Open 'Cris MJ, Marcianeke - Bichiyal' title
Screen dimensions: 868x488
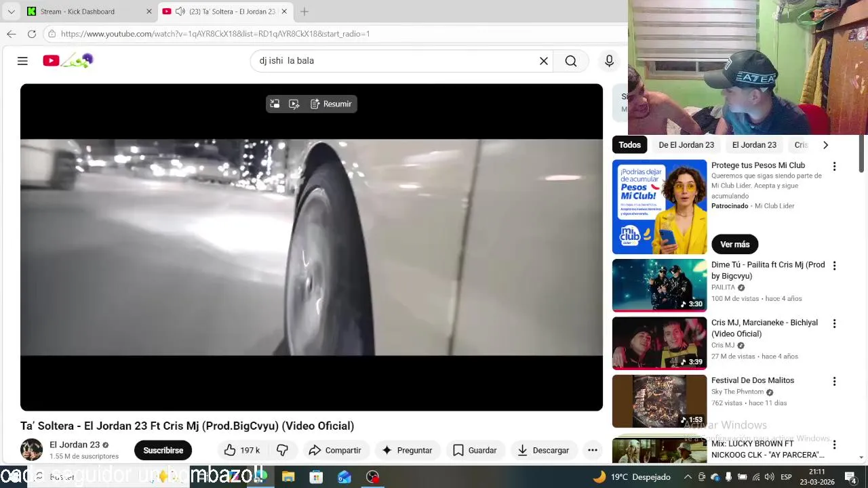click(x=764, y=328)
